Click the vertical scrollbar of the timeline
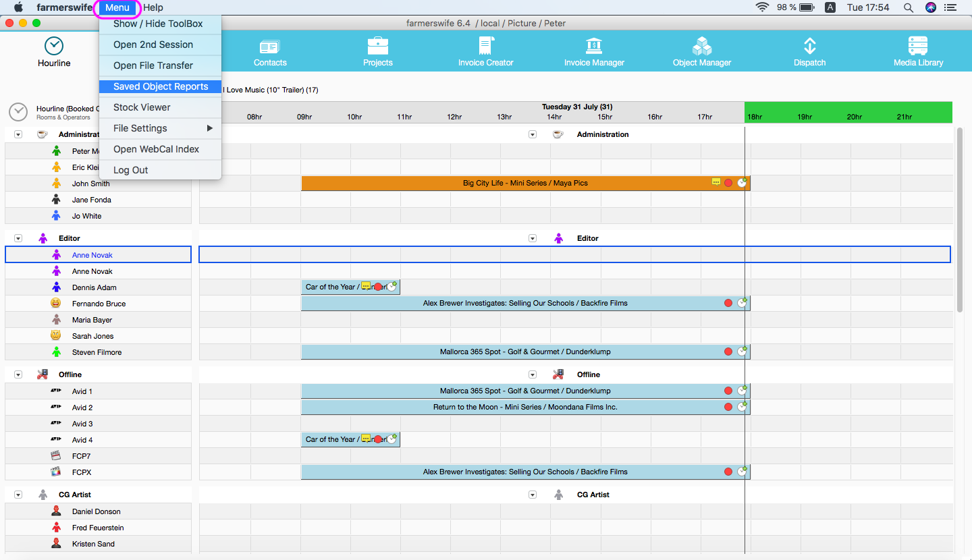972x560 pixels. click(960, 219)
